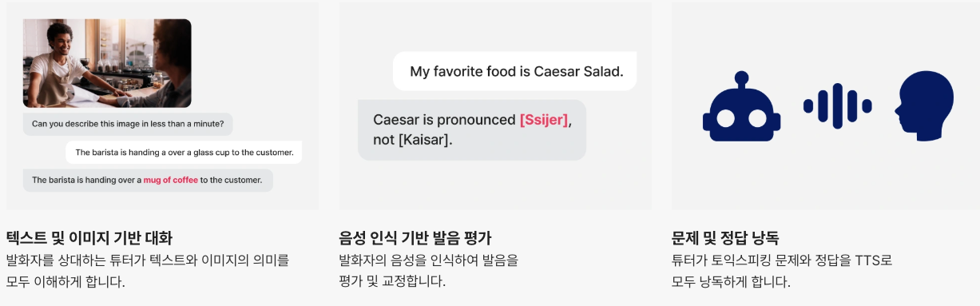Viewport: 980px width, 306px height.
Task: Click the sound wave bars icon
Action: tap(837, 105)
